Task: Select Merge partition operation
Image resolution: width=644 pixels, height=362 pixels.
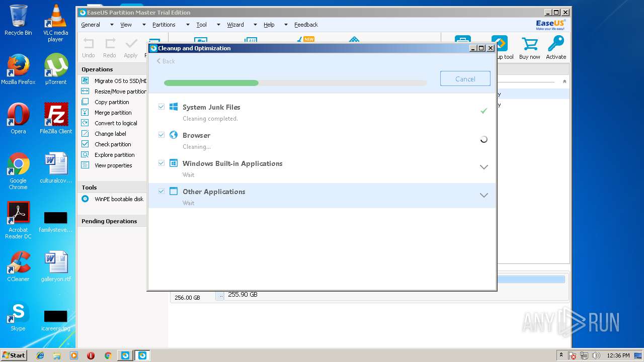Action: 114,113
